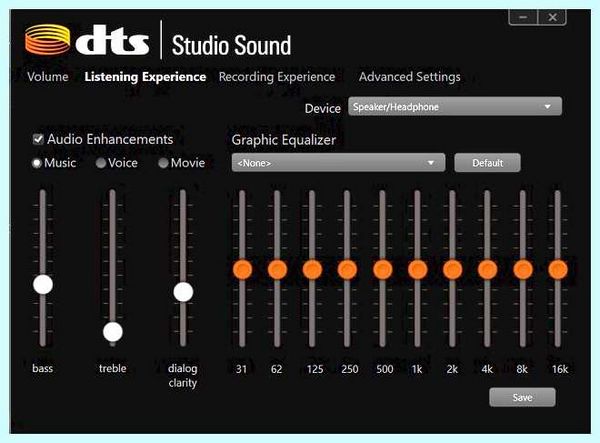This screenshot has width=600, height=443.
Task: Select the Listening Experience tab
Action: coord(145,77)
